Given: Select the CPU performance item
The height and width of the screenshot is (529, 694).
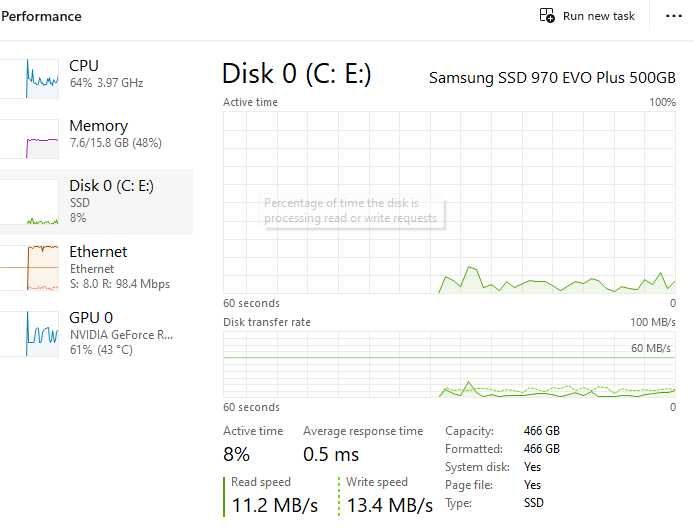Looking at the screenshot, I should pyautogui.click(x=100, y=73).
